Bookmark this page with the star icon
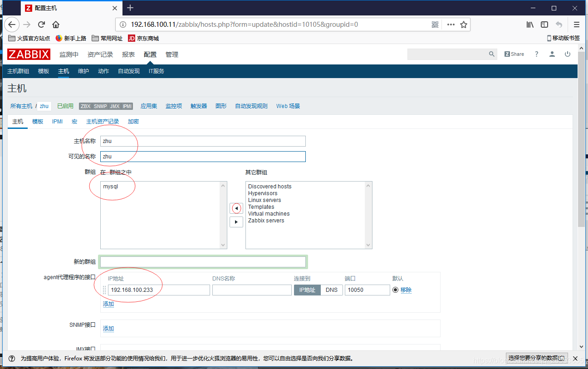588x369 pixels. pyautogui.click(x=463, y=25)
